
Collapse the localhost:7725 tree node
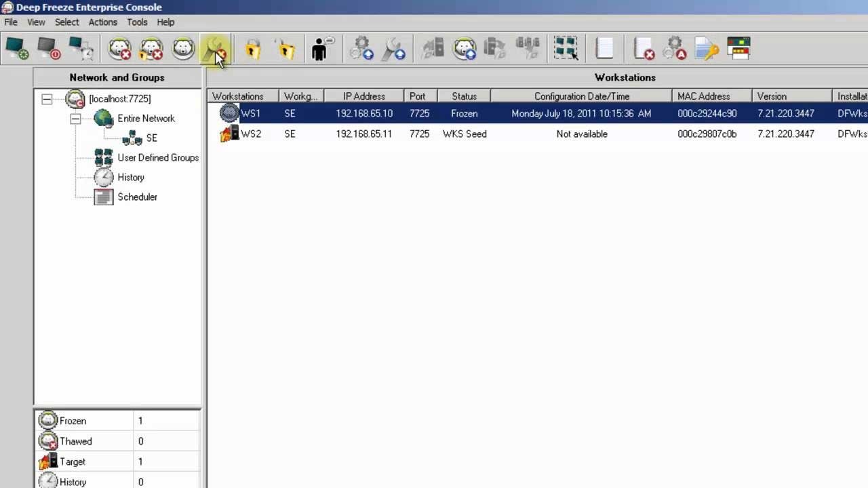47,99
